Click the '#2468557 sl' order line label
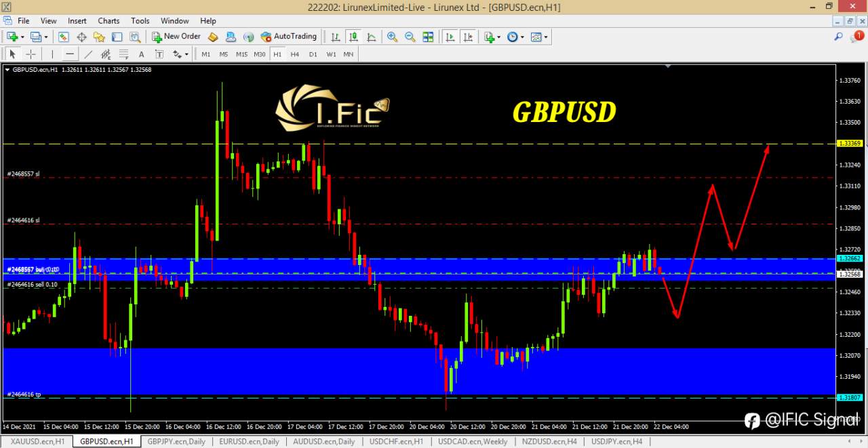Screen dimensions: 868x448 coord(23,174)
